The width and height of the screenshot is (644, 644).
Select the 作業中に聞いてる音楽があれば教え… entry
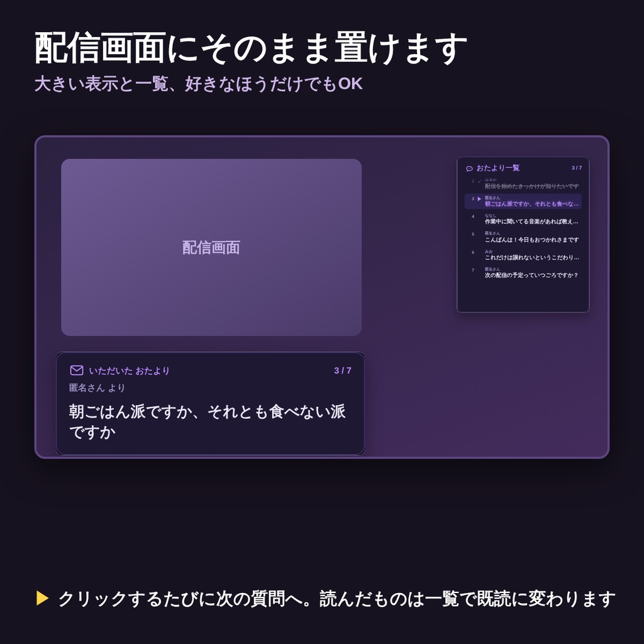click(531, 221)
